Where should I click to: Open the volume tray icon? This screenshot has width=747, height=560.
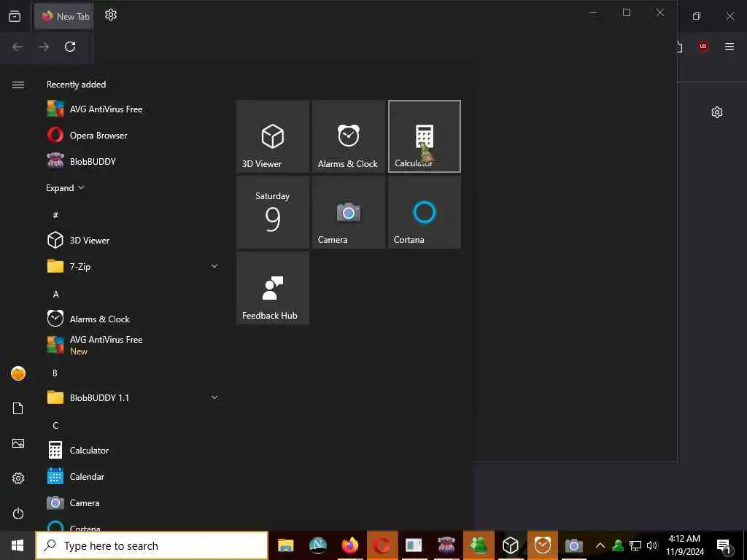pyautogui.click(x=652, y=545)
